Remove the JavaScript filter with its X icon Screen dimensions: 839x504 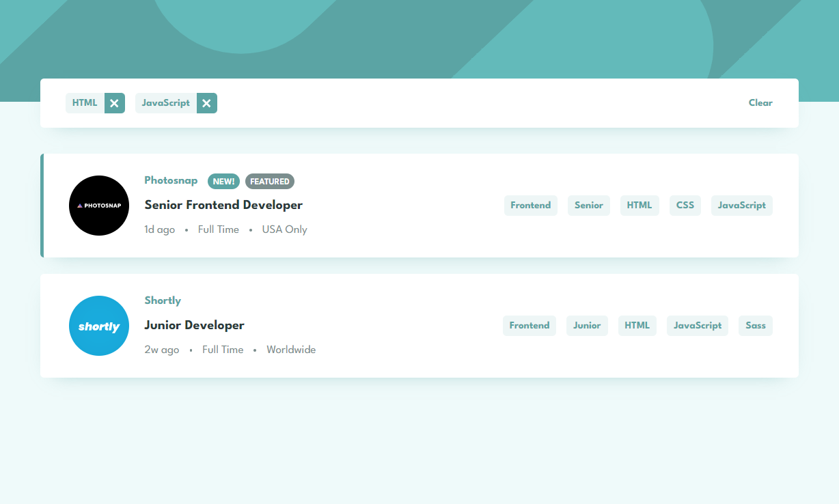[x=206, y=103]
